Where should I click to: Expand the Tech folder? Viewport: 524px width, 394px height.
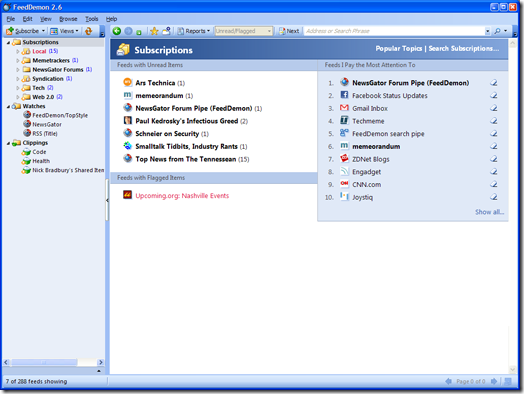pos(18,88)
